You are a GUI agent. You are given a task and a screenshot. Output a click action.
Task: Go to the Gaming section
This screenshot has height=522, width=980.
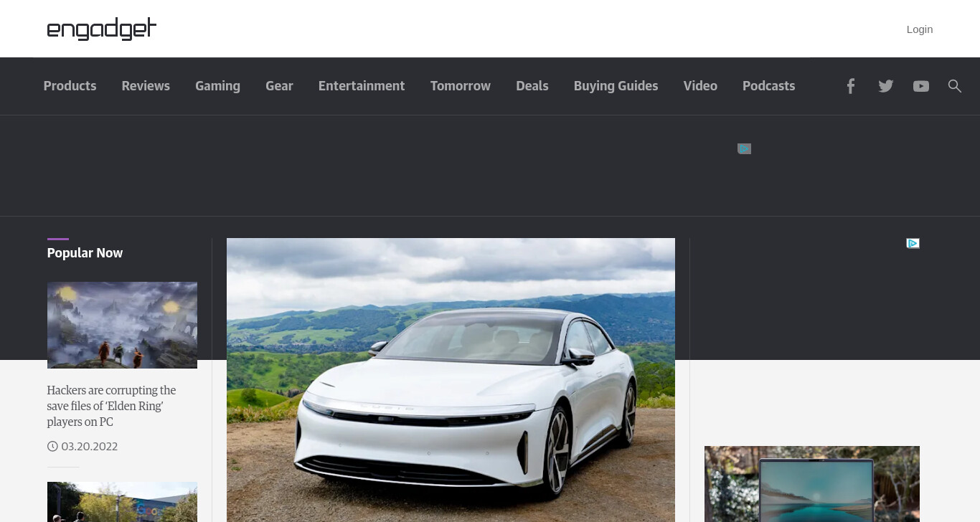(x=217, y=86)
